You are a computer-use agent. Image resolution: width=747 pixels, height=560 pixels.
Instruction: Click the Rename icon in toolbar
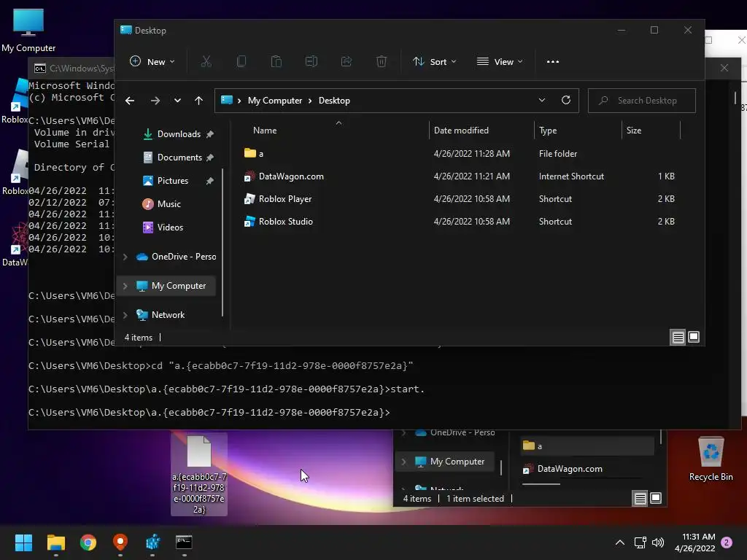coord(311,61)
